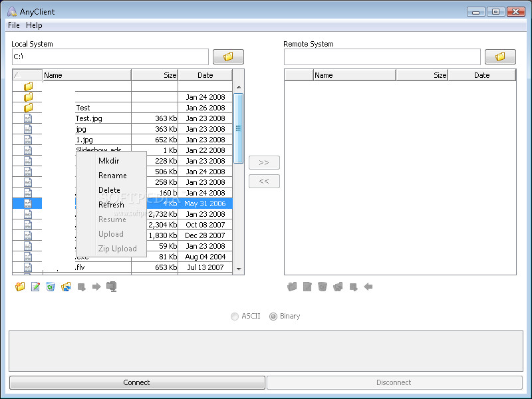Click the local Resume transfer toolbar icon
The width and height of the screenshot is (532, 399).
(x=81, y=287)
